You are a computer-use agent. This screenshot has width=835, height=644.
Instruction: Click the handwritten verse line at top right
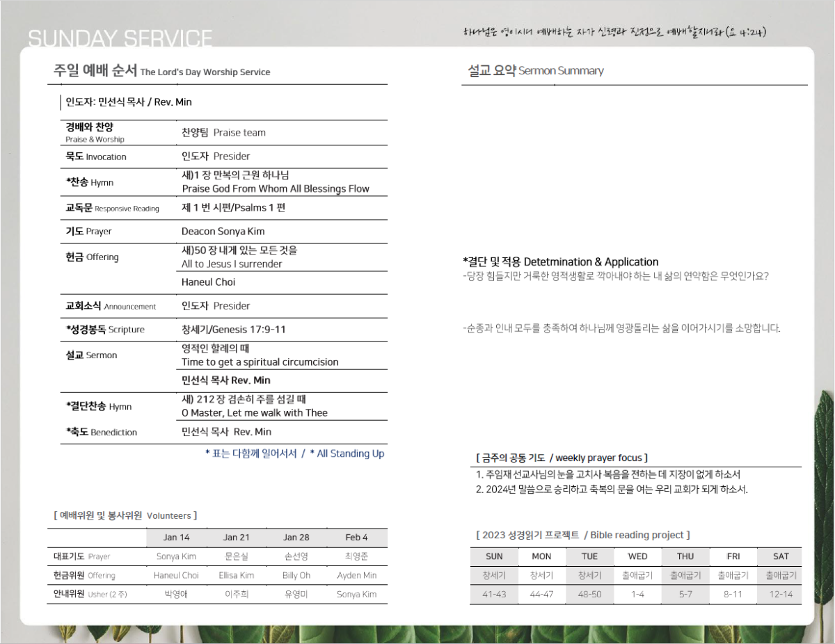coord(615,32)
